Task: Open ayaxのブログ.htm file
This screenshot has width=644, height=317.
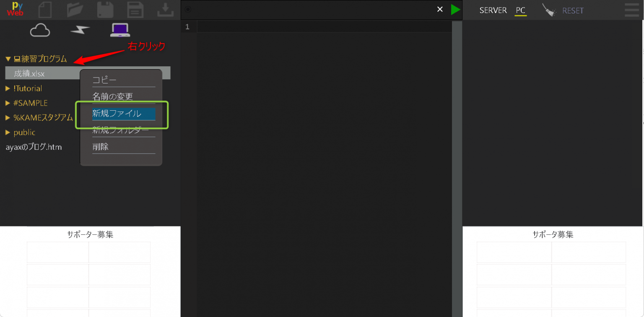Action: coord(34,147)
